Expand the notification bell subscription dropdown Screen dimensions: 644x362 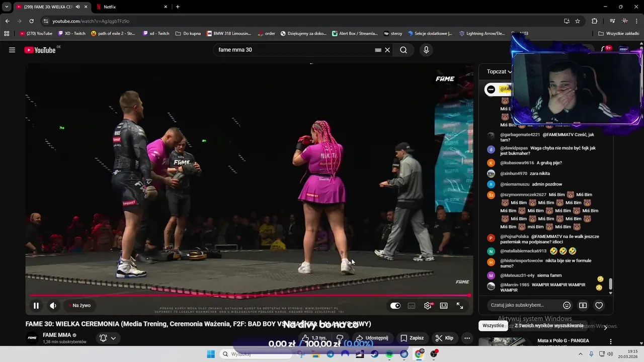click(108, 338)
